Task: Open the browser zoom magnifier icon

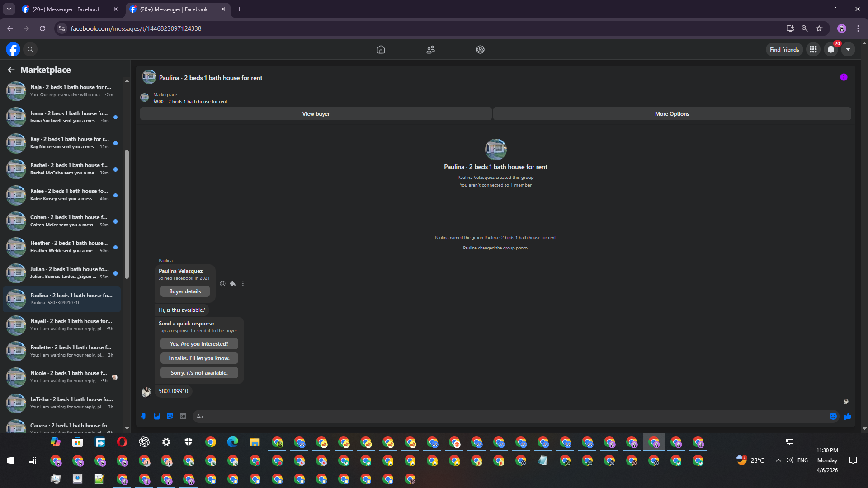Action: coord(805,28)
